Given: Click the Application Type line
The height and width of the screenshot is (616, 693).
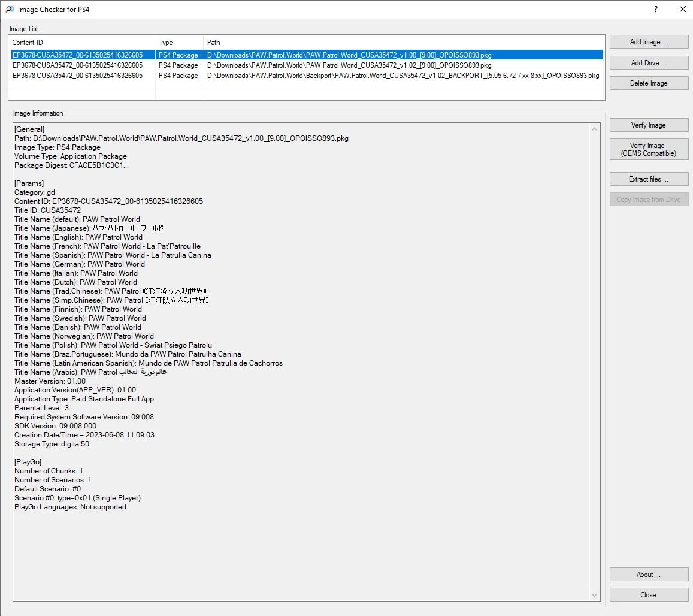Looking at the screenshot, I should pyautogui.click(x=84, y=399).
